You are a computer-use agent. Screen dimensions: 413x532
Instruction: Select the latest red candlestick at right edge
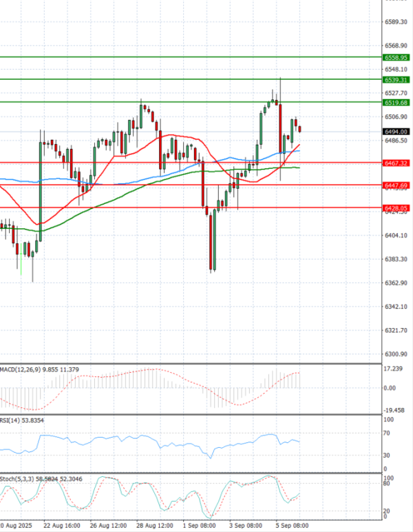(300, 130)
